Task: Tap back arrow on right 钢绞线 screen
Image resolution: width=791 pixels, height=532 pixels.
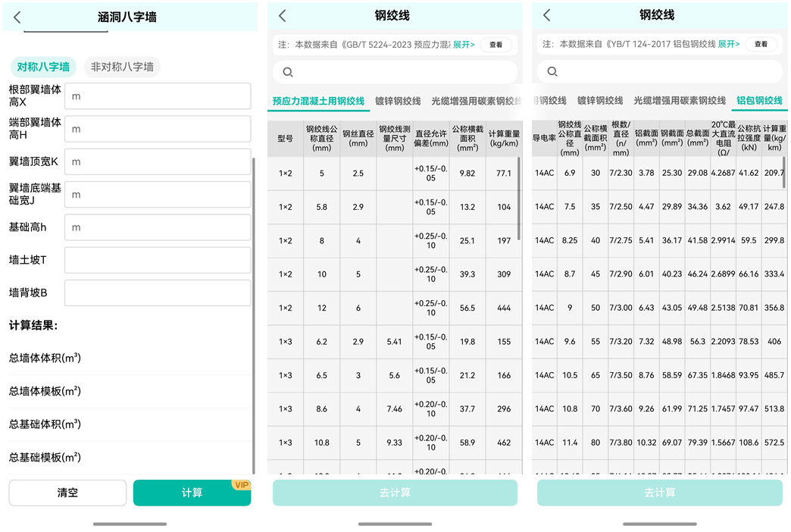Action: [x=546, y=16]
